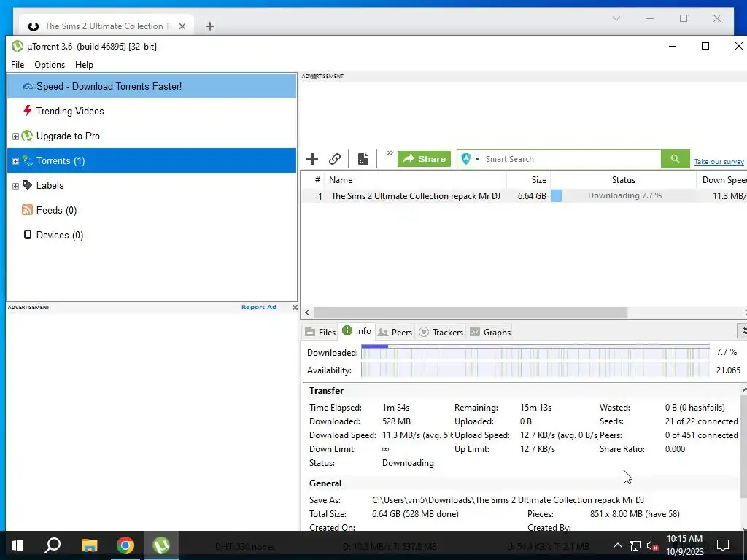The image size is (747, 560).
Task: Click the network icon in system tray
Action: tap(635, 545)
